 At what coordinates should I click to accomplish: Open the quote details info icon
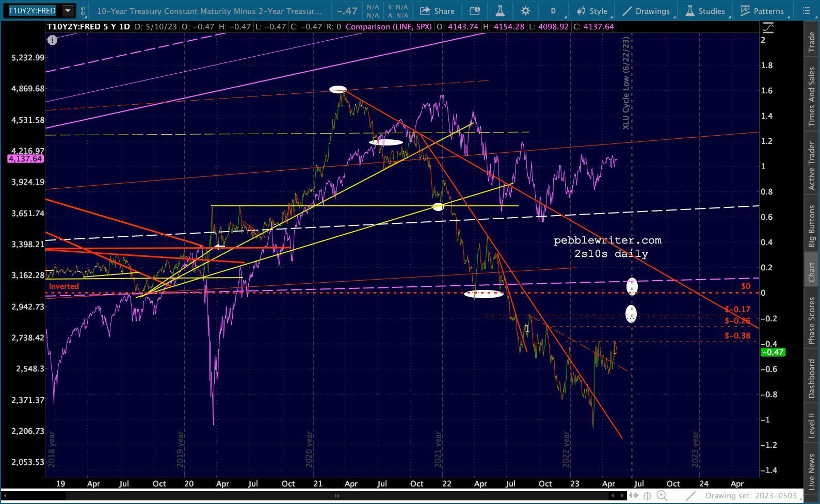[475, 11]
